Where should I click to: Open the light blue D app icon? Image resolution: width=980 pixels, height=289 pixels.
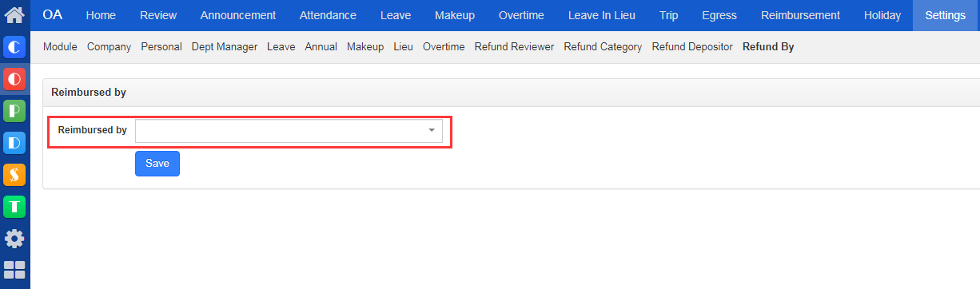coord(14,143)
